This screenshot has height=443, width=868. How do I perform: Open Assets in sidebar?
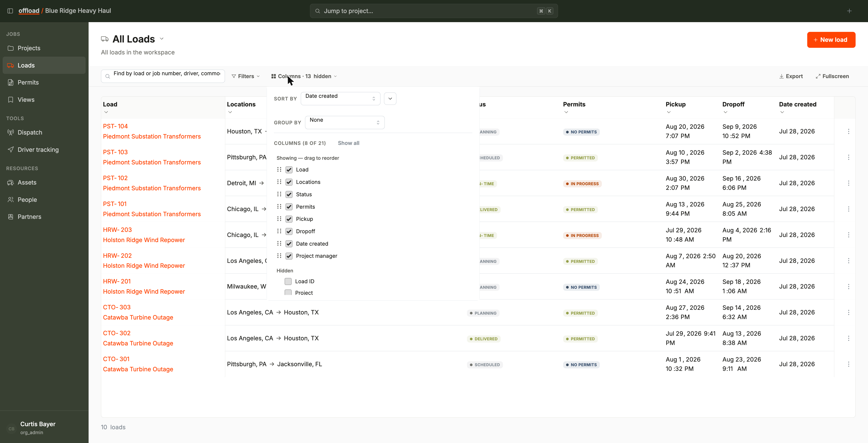pos(44,183)
